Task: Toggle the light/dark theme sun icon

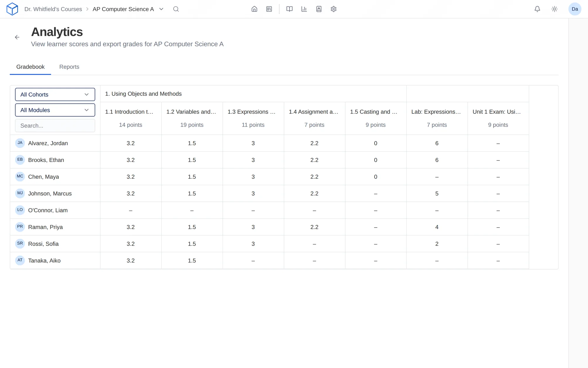Action: click(554, 9)
